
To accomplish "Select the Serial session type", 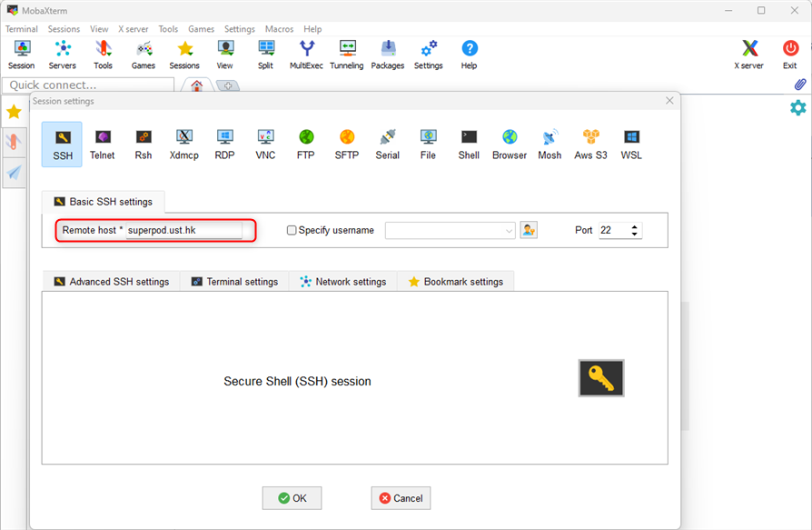I will [x=387, y=145].
